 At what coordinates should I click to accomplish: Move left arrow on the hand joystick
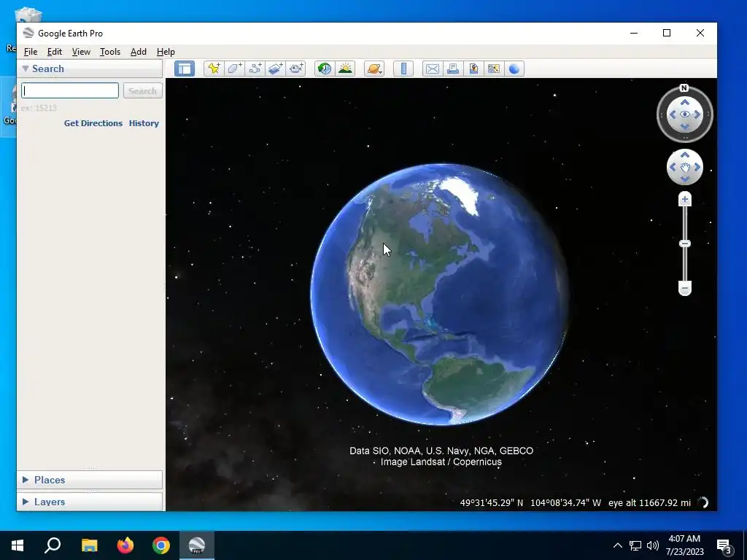pos(673,167)
